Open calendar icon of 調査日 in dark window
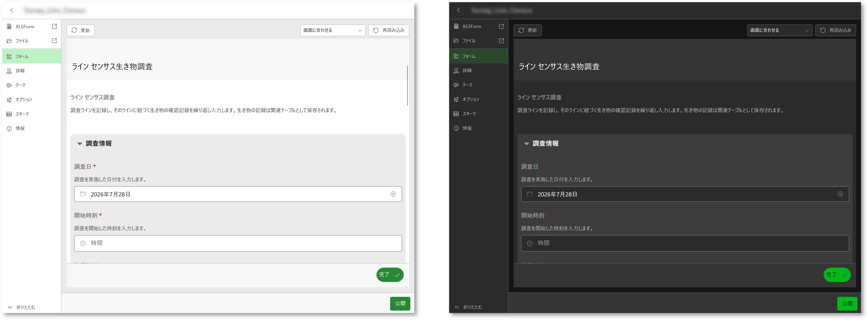 (530, 194)
